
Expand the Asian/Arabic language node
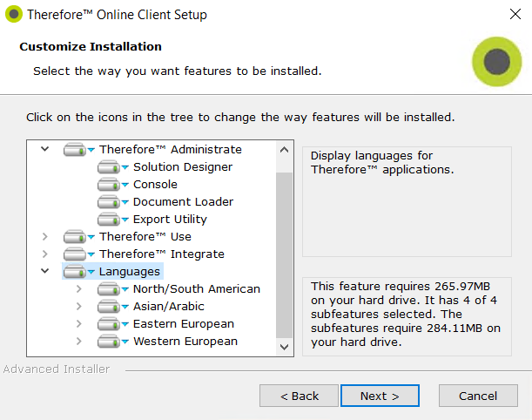pos(78,306)
